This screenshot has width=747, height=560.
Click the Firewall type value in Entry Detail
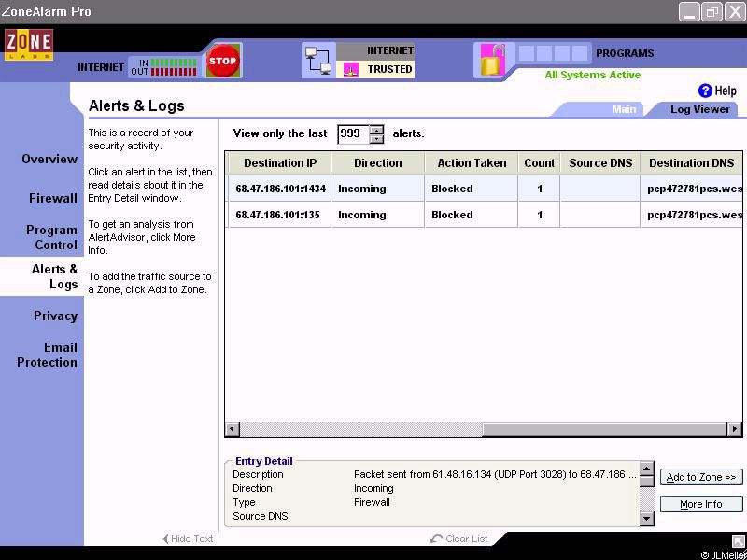372,502
